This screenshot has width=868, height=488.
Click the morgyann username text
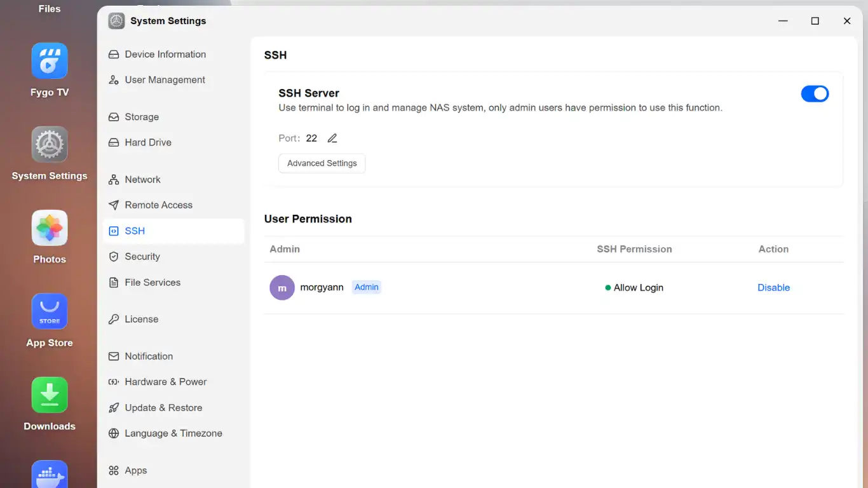click(322, 287)
